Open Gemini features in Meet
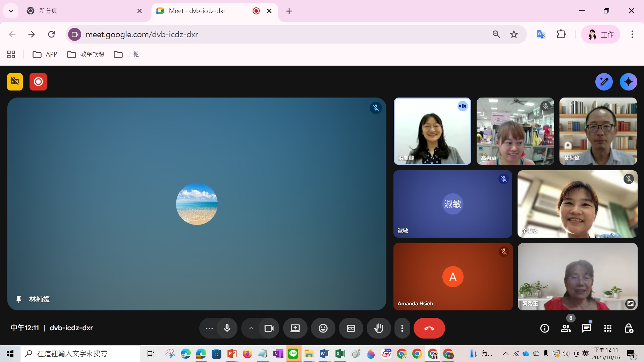Screen dimensions: 644x362 (628, 81)
